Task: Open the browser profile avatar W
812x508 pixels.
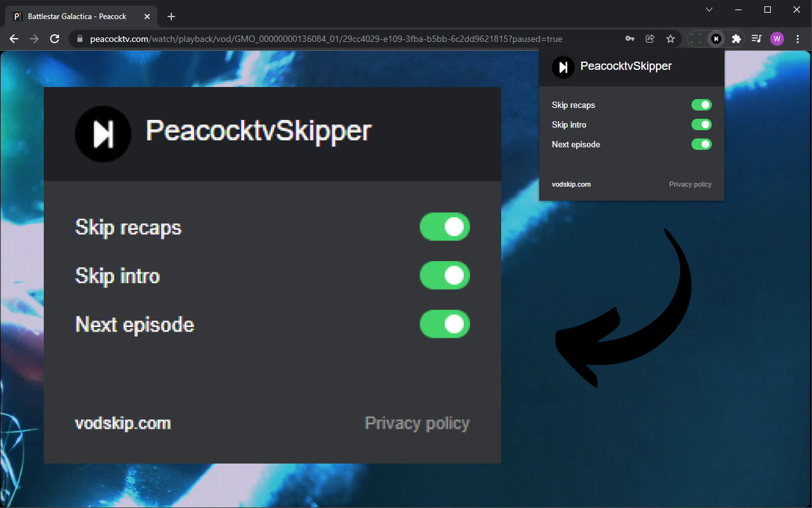Action: click(x=777, y=39)
